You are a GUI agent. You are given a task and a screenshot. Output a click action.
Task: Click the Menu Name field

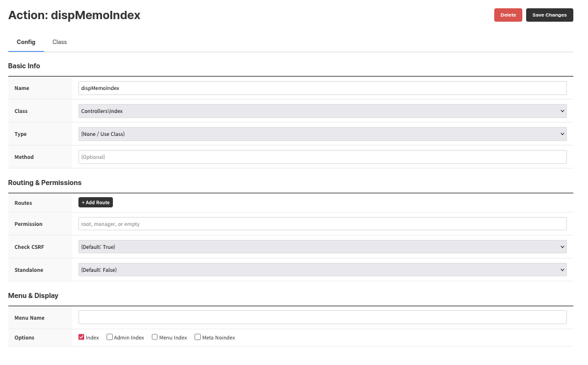point(322,317)
